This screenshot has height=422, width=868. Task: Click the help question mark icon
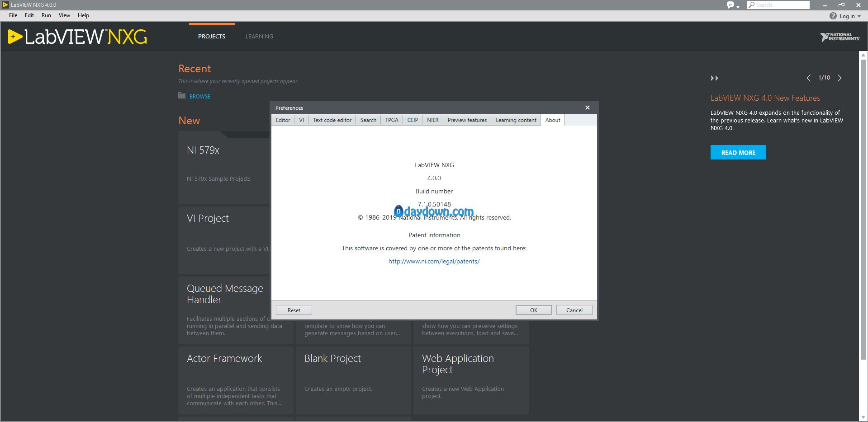833,16
